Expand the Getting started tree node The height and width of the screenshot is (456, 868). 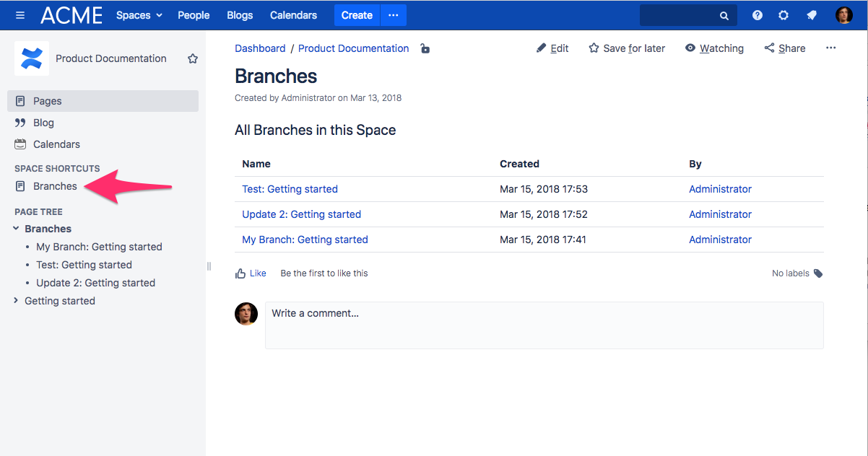pos(16,301)
